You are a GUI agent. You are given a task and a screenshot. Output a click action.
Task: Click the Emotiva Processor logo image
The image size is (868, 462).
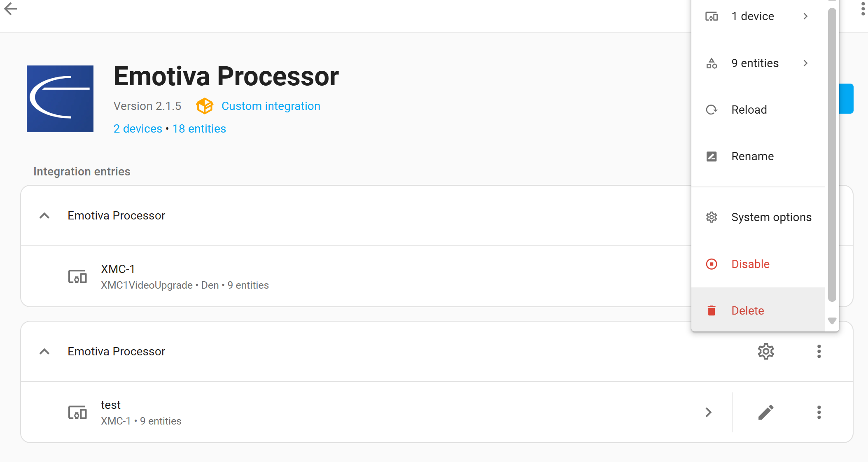coord(60,99)
